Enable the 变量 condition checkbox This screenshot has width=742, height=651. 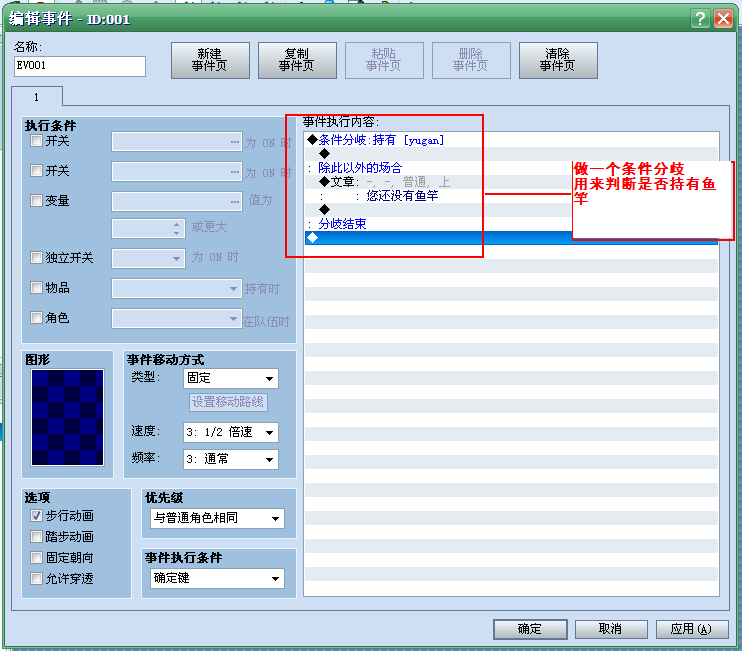pos(36,201)
